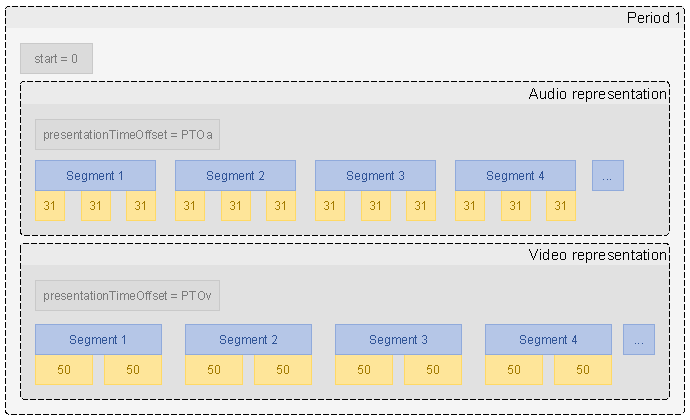The height and width of the screenshot is (420, 690).
Task: Select second 50 sample under video Segment 3
Action: point(433,370)
